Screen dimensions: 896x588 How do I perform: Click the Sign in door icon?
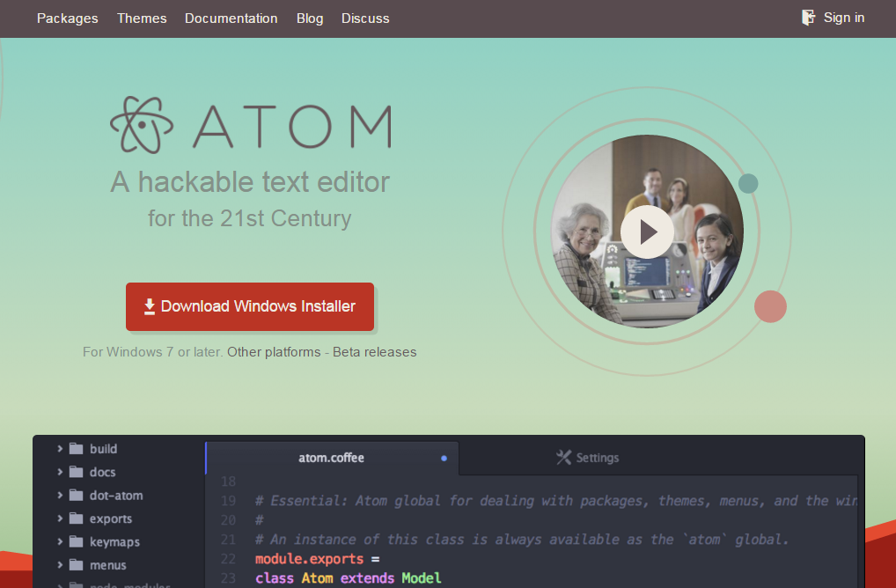(x=809, y=18)
